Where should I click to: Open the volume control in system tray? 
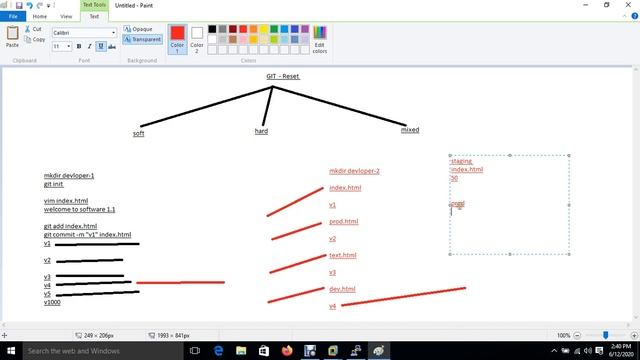588,351
